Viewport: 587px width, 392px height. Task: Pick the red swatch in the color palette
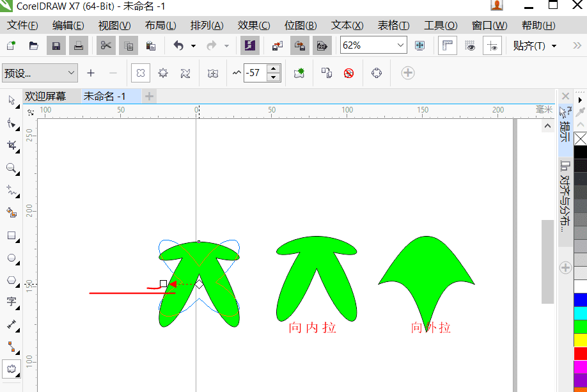pos(580,354)
